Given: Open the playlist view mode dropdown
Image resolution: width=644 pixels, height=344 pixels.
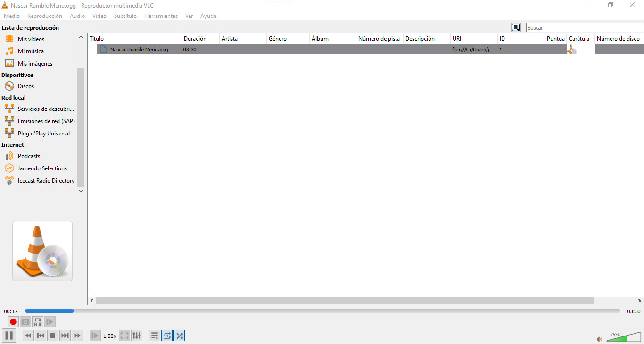Looking at the screenshot, I should pos(516,28).
